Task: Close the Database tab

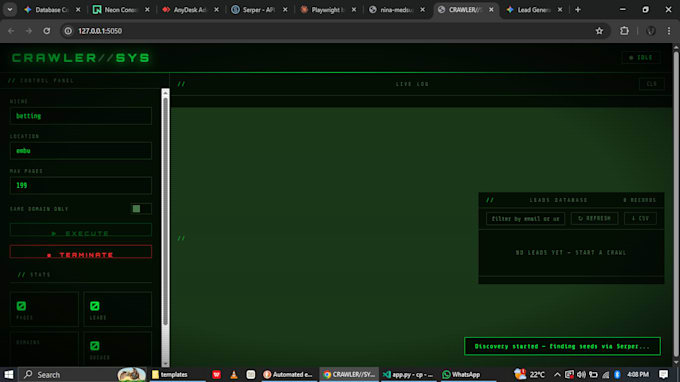Action: click(78, 10)
